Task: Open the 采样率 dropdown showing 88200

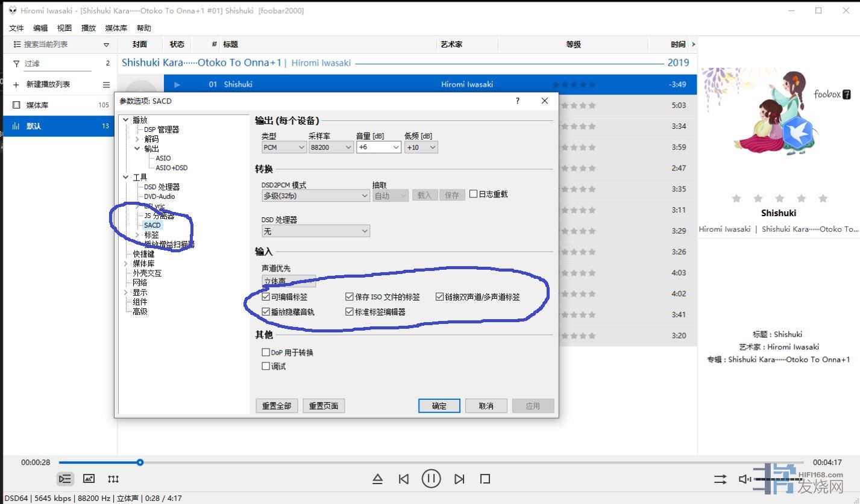Action: (x=331, y=147)
